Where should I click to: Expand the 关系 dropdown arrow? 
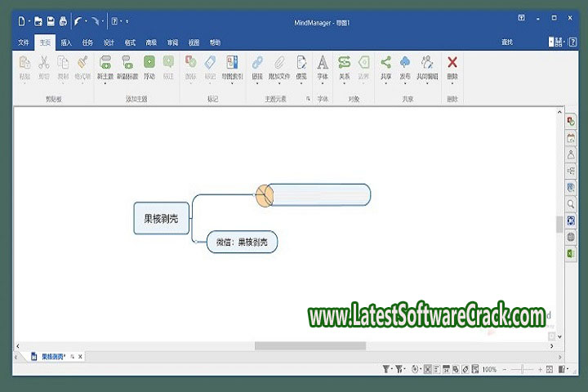pyautogui.click(x=345, y=83)
